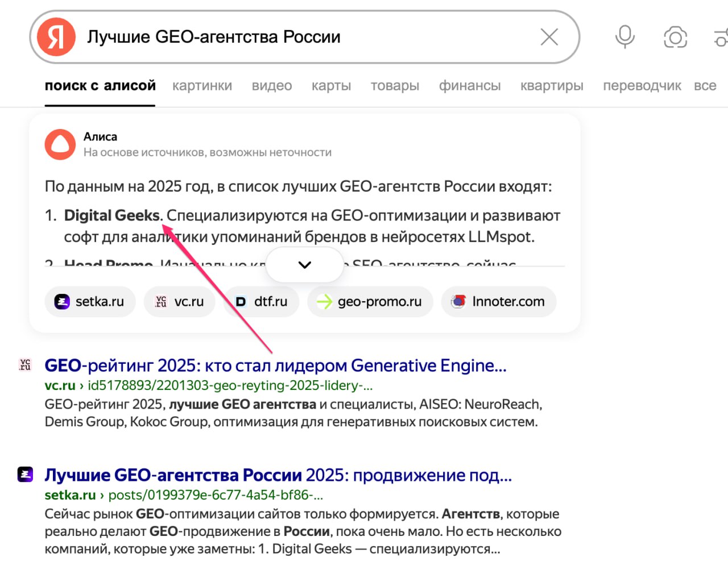728x582 pixels.
Task: Switch to the видео tab
Action: coord(272,86)
